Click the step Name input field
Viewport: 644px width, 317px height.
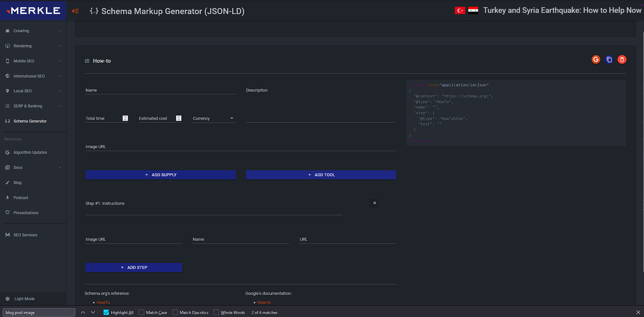tap(241, 239)
